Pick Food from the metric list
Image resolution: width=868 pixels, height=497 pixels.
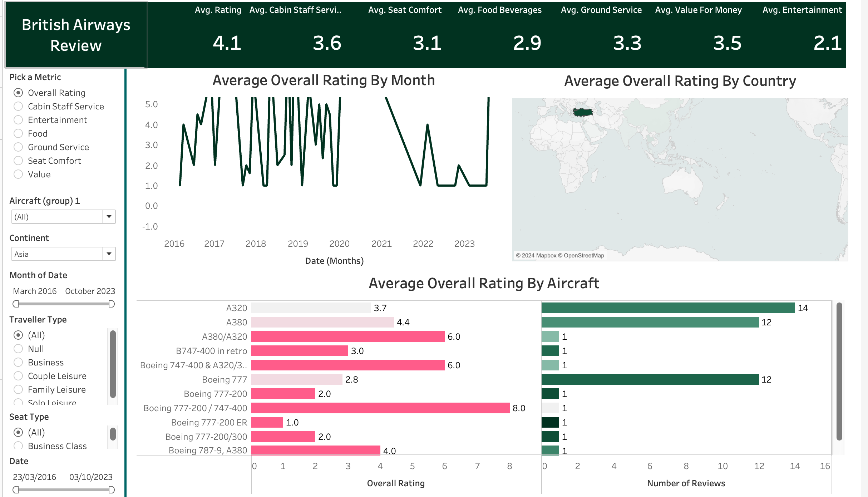click(18, 133)
